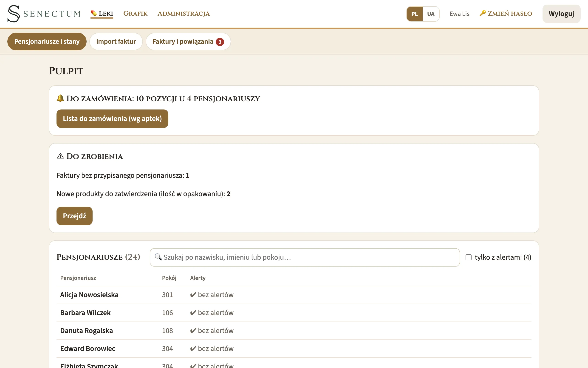
Task: Click room number 108
Action: (167, 331)
